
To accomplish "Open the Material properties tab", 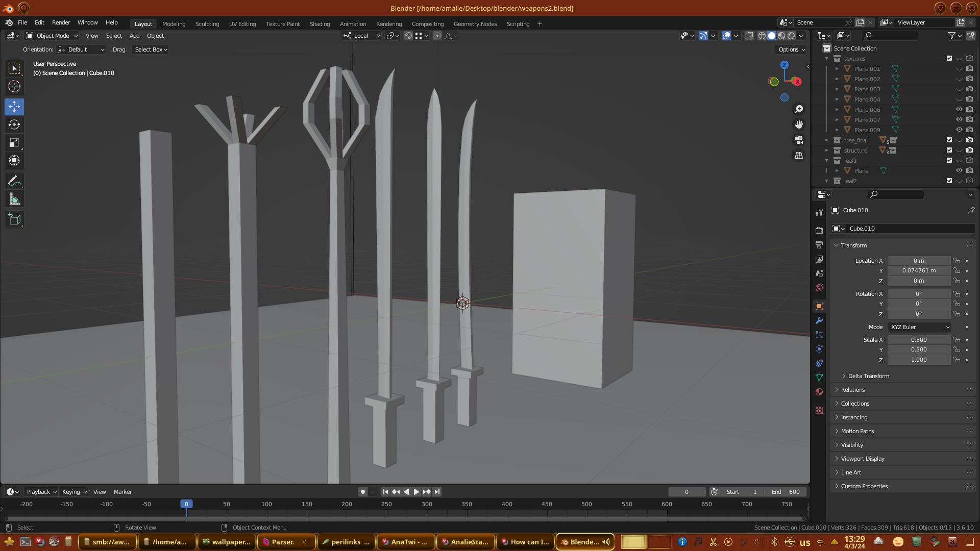I will point(819,392).
